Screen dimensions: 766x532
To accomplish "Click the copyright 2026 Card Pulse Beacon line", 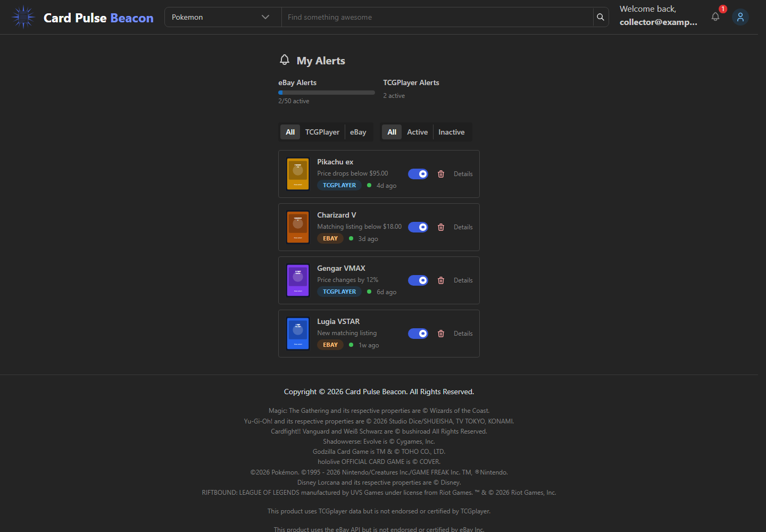I will tap(379, 392).
